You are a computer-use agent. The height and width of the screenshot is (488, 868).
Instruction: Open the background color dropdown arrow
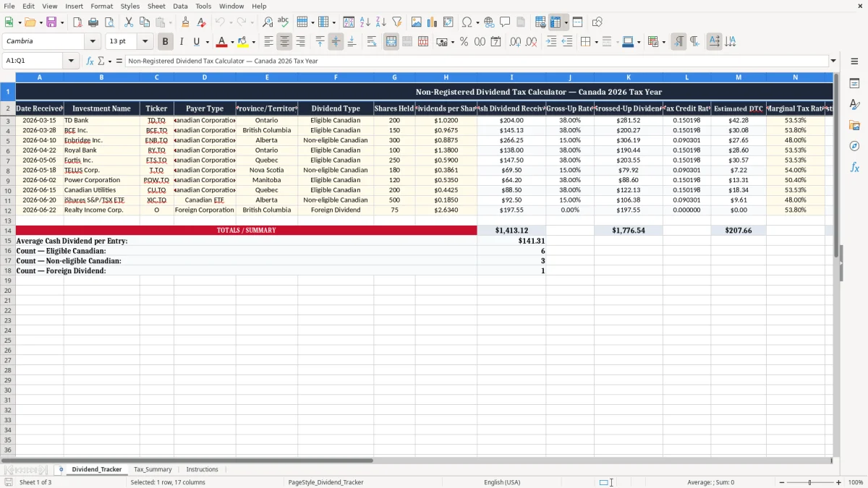[x=253, y=42]
